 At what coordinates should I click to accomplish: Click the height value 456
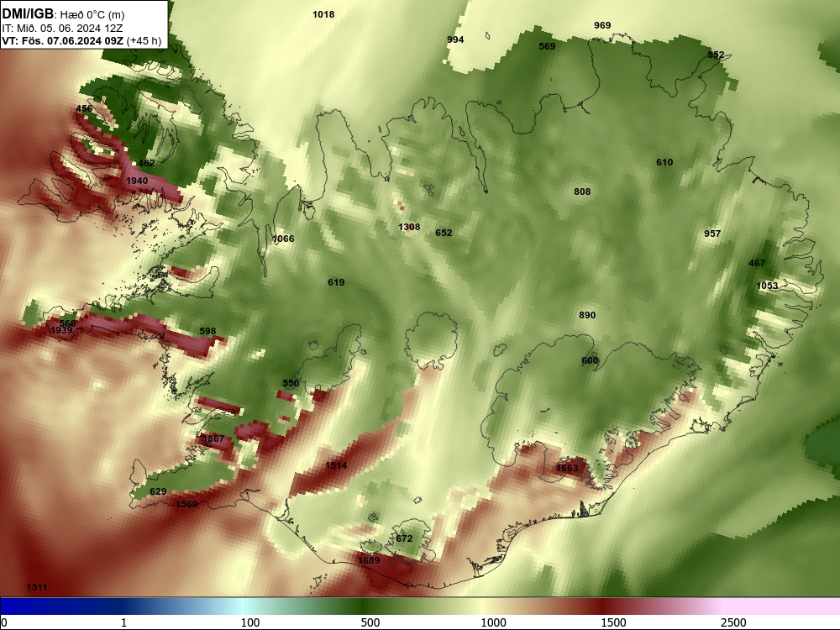coord(84,108)
